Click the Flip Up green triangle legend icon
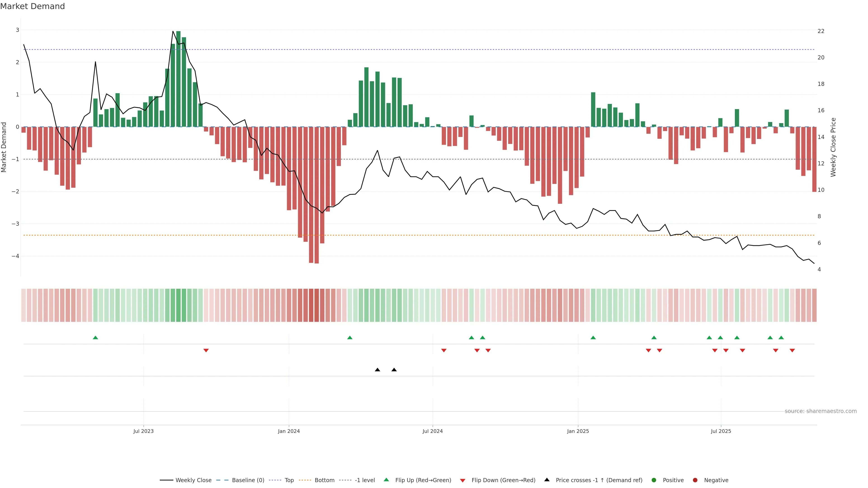 pos(387,480)
